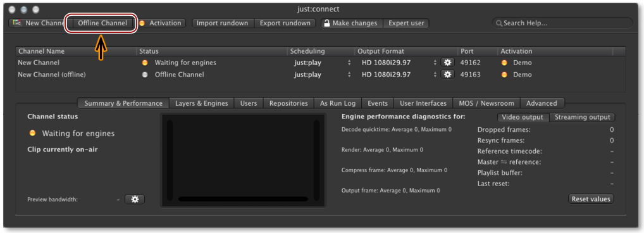Click Compress frame diagnostics text
644x233 pixels.
394,170
